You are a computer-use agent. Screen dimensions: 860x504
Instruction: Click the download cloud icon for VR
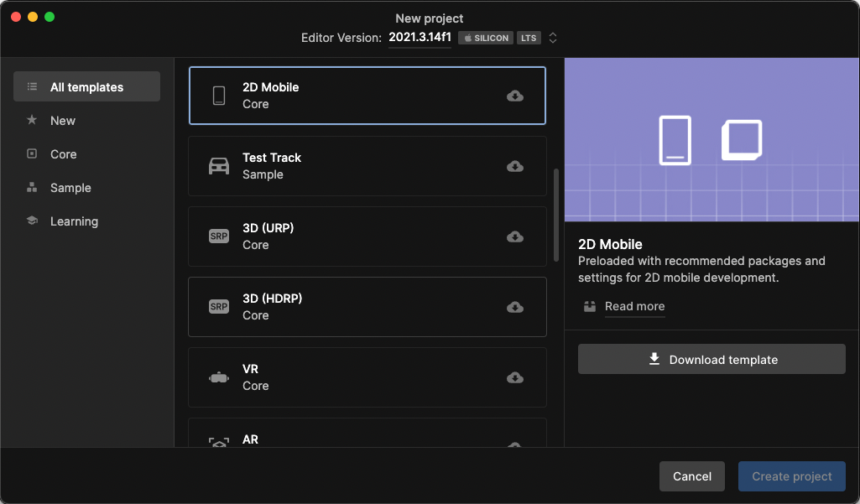pyautogui.click(x=515, y=377)
